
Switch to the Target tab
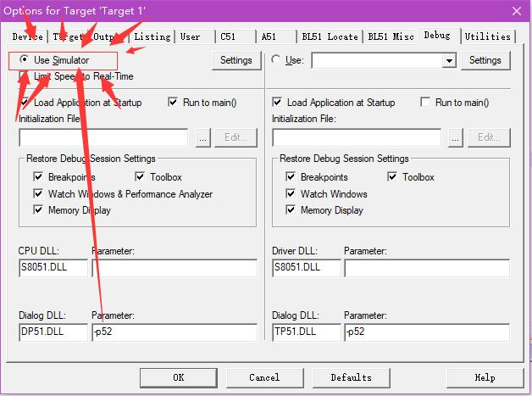[68, 36]
